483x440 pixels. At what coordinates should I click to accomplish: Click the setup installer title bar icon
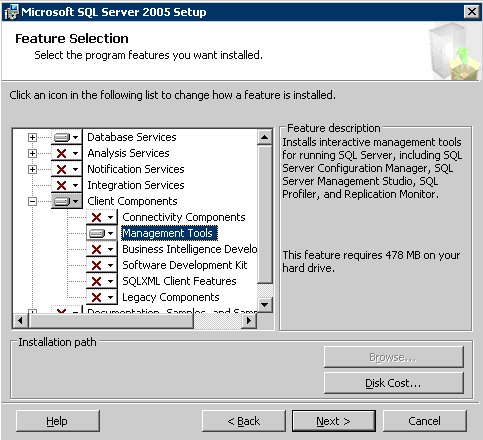coord(11,13)
